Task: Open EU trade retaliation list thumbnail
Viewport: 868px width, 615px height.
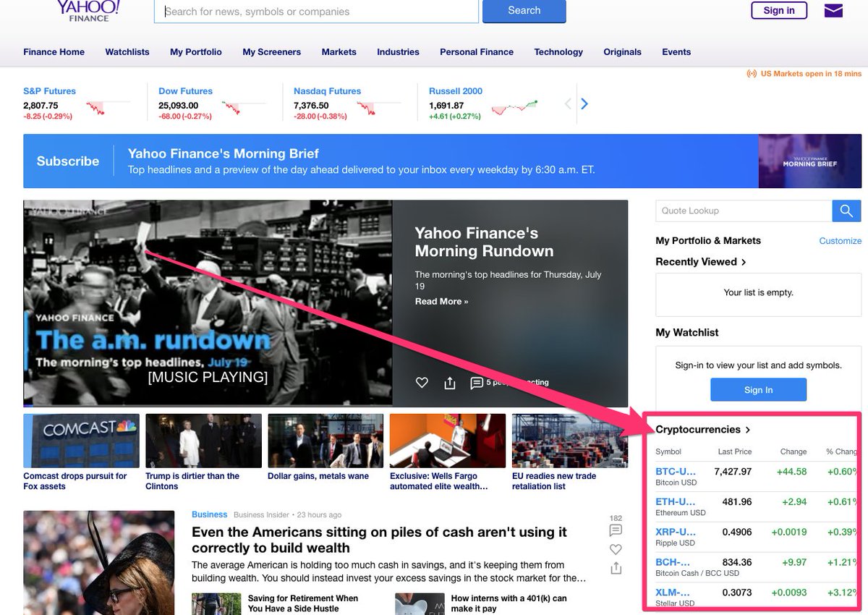Action: coord(570,441)
